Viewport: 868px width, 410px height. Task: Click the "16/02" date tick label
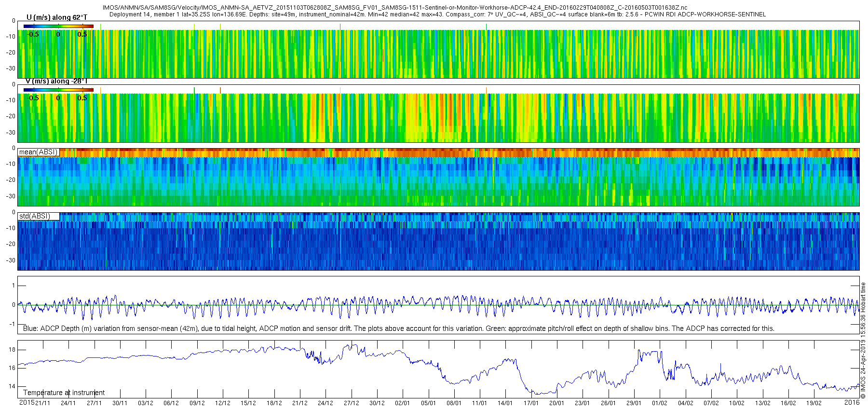click(788, 403)
